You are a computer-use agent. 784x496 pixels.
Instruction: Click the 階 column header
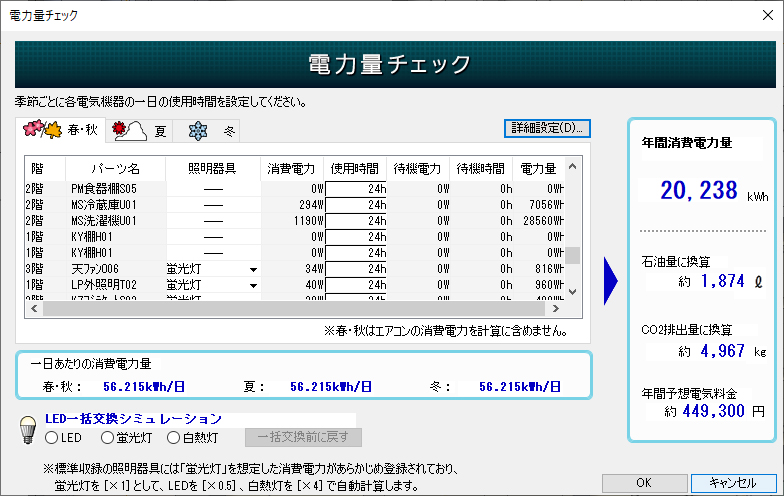[x=45, y=168]
